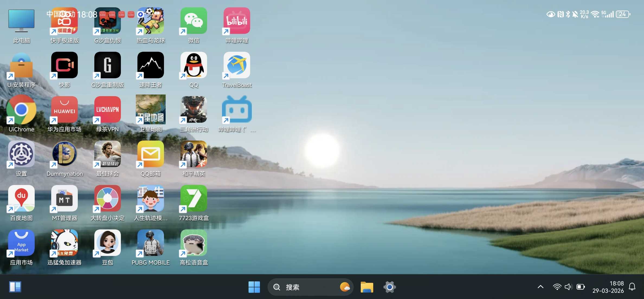
Task: Launch the bilibili (哔哩哔哩) pink icon
Action: tap(237, 21)
